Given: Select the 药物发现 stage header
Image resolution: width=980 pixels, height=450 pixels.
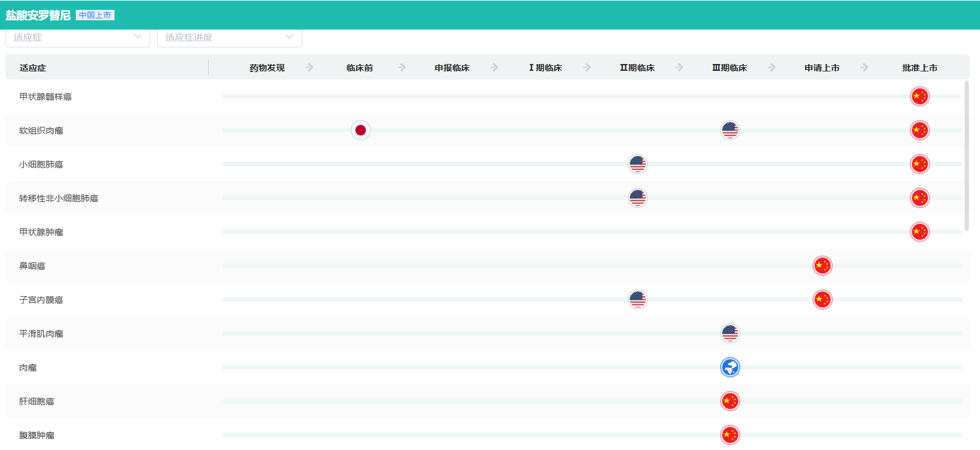Looking at the screenshot, I should 267,68.
